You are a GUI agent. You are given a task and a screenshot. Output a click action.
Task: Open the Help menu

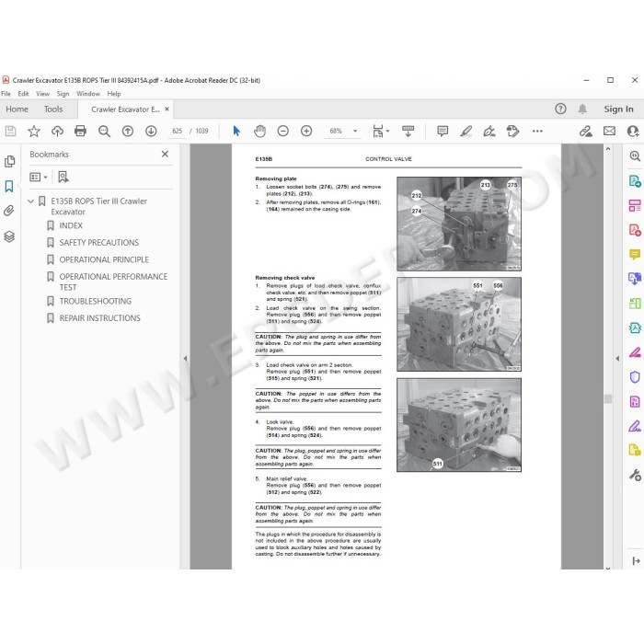coord(114,94)
